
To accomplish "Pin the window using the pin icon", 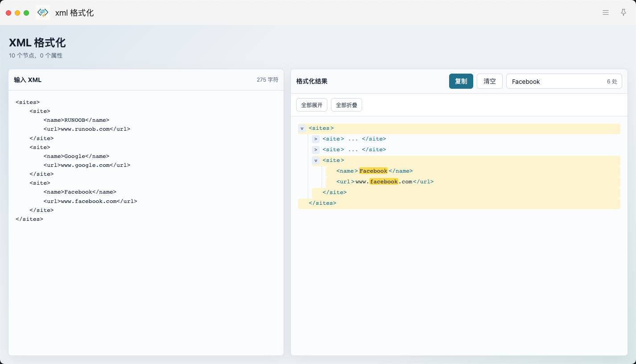I will pyautogui.click(x=624, y=13).
